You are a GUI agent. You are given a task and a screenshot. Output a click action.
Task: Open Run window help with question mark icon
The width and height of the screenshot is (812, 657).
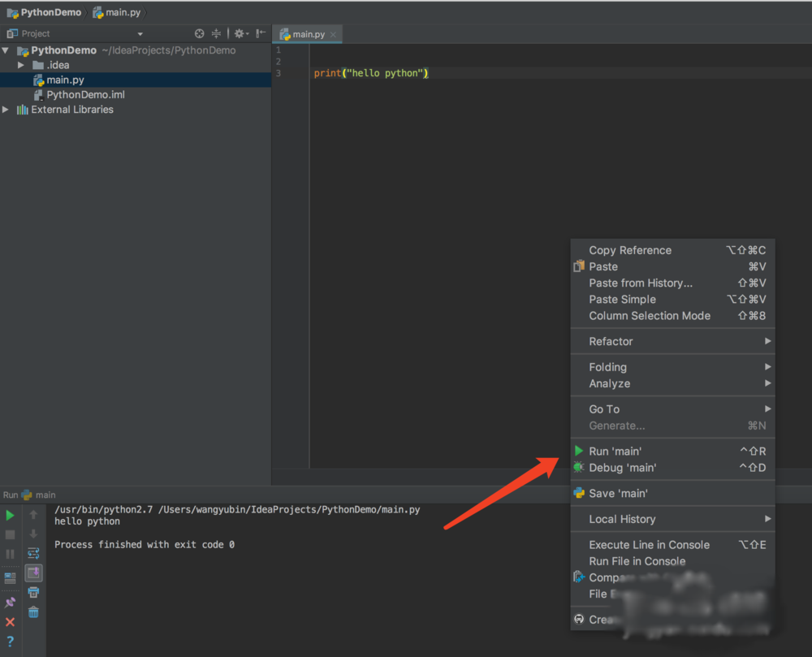(x=11, y=642)
